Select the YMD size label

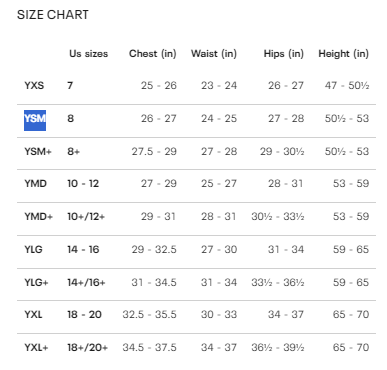click(x=35, y=184)
